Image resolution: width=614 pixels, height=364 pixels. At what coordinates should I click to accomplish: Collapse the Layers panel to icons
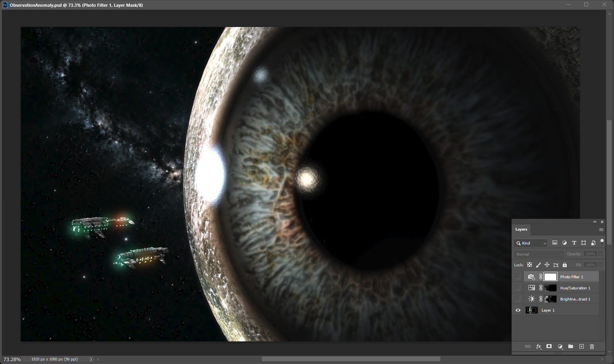(x=595, y=222)
